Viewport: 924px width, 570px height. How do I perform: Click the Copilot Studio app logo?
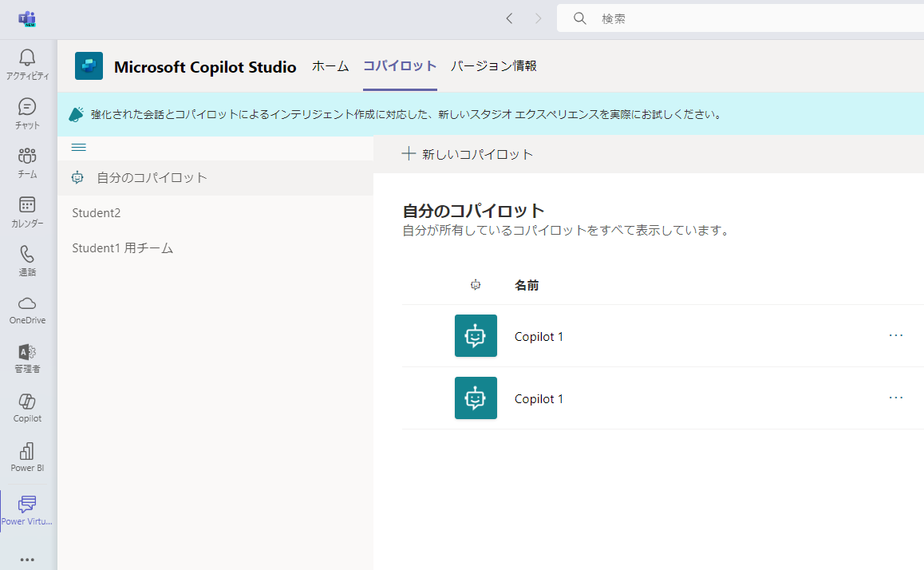89,66
